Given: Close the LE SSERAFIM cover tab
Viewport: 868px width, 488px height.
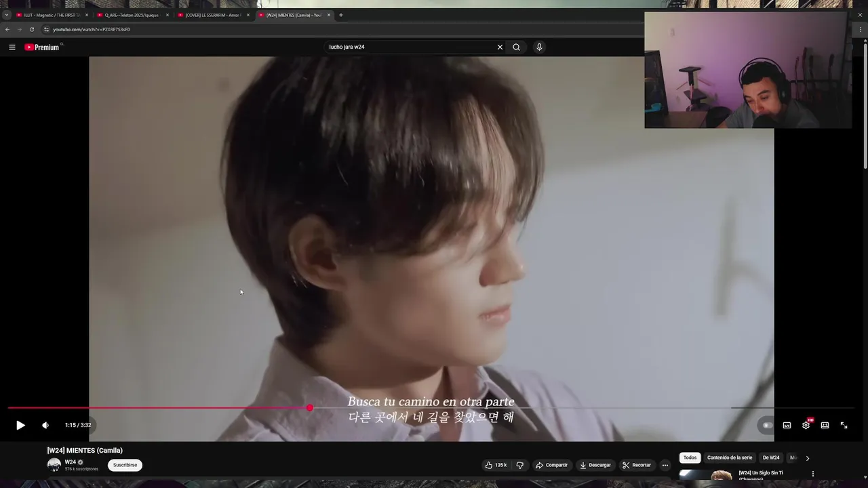Looking at the screenshot, I should click(248, 15).
